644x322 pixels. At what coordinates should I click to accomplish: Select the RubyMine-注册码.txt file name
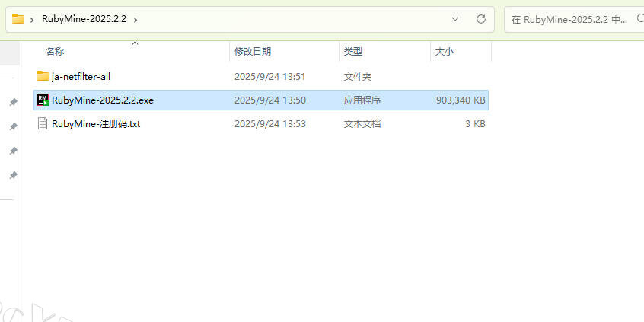coord(96,123)
